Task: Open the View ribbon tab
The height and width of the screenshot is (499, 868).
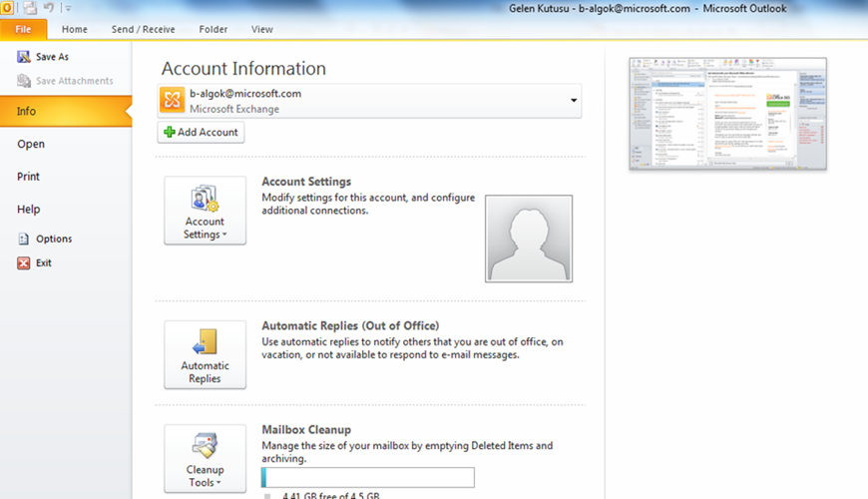Action: pos(261,29)
